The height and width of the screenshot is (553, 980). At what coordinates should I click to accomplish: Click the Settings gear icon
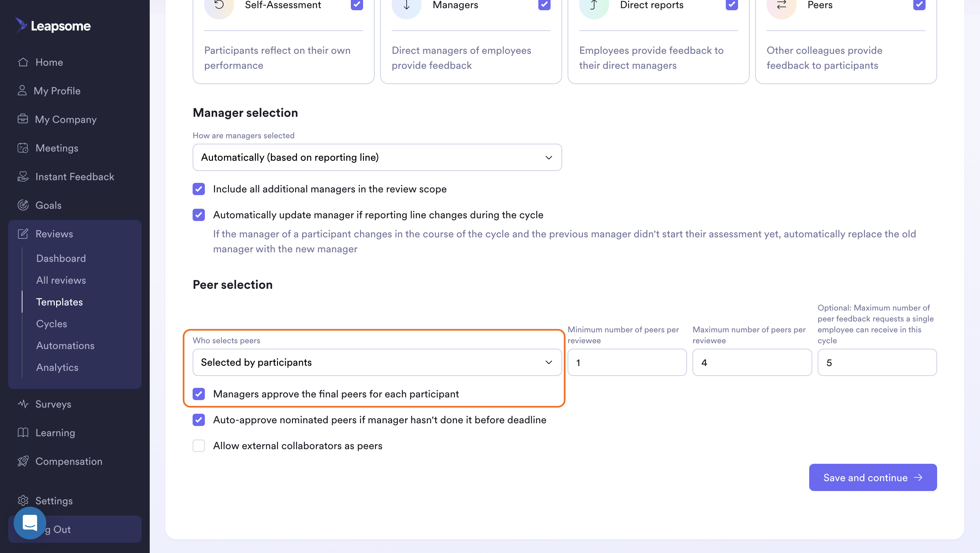pyautogui.click(x=23, y=501)
